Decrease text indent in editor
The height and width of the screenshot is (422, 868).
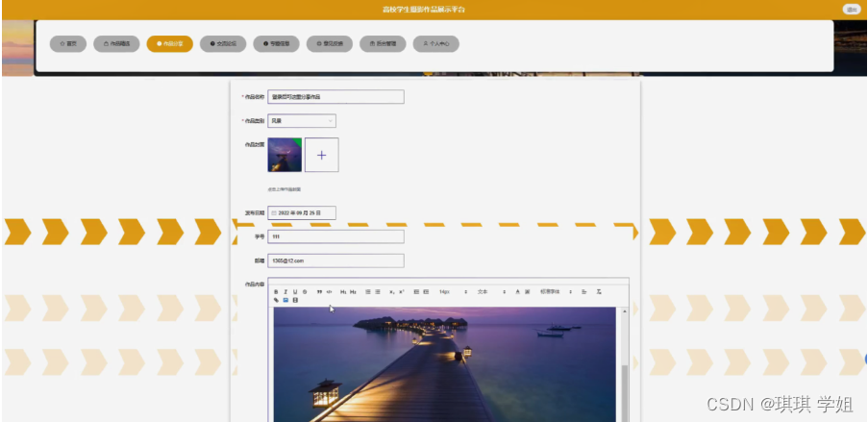pyautogui.click(x=416, y=292)
